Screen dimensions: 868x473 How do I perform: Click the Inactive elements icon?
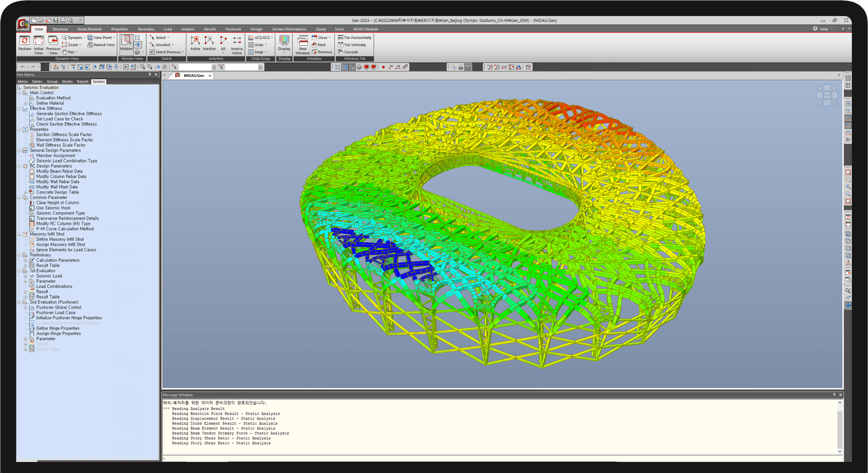[x=209, y=42]
